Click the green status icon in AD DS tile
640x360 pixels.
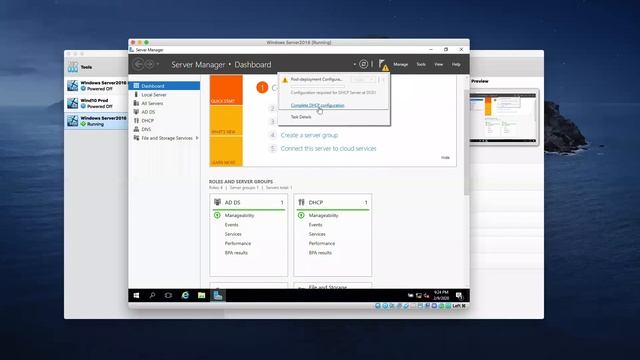217,215
